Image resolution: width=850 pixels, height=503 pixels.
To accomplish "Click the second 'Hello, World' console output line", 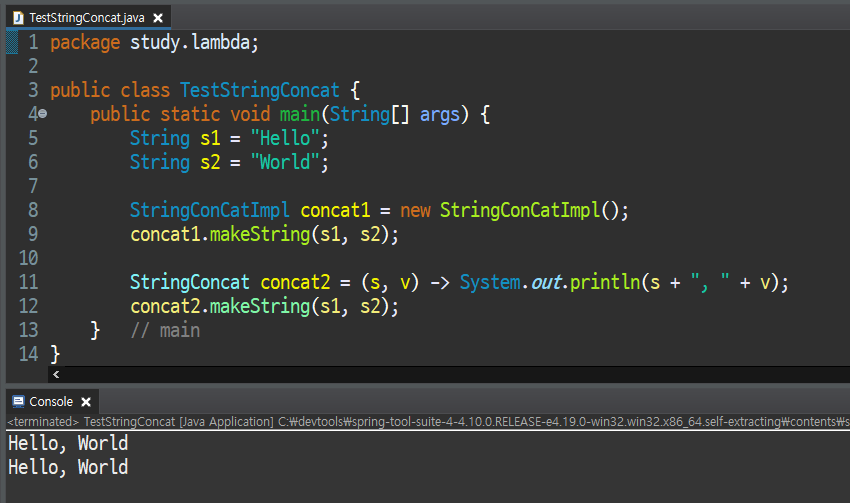I will pos(68,467).
